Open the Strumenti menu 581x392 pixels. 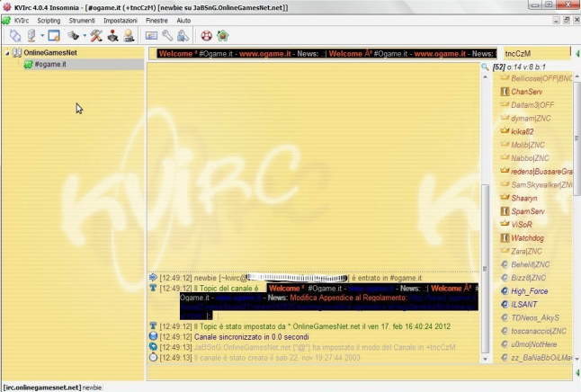coord(82,21)
